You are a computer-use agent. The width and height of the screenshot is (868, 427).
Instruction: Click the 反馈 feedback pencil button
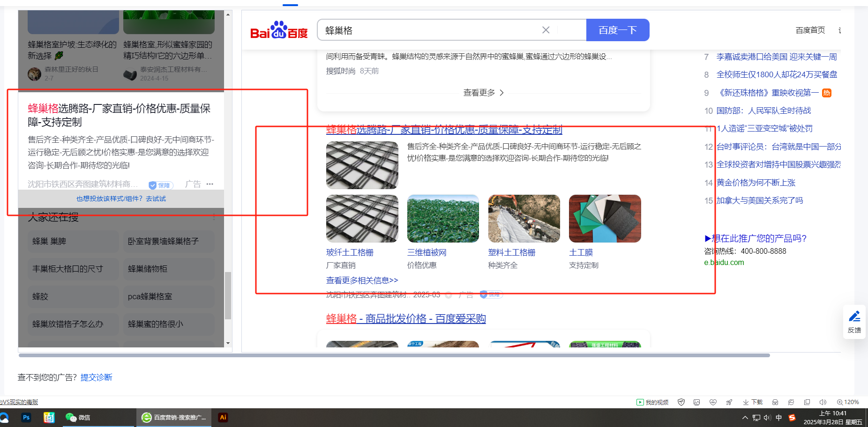854,322
